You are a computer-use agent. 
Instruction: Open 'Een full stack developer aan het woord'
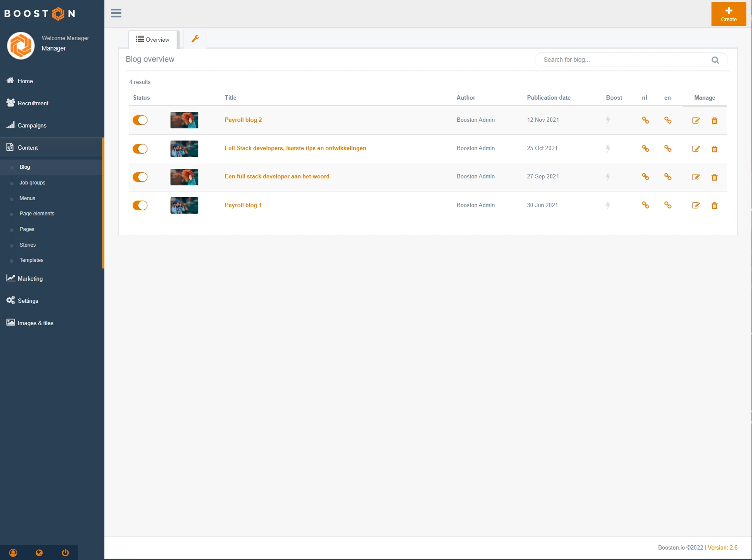pyautogui.click(x=277, y=177)
